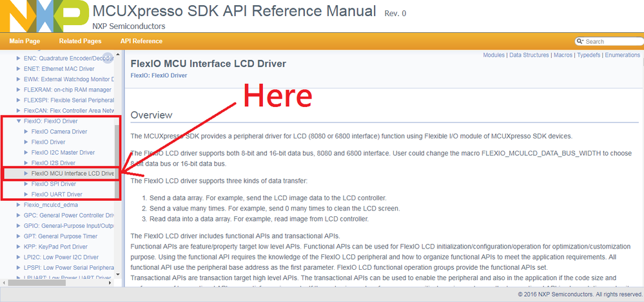The width and height of the screenshot is (644, 302).
Task: Open the Flexio_mculcd_edma entry
Action: (50, 204)
